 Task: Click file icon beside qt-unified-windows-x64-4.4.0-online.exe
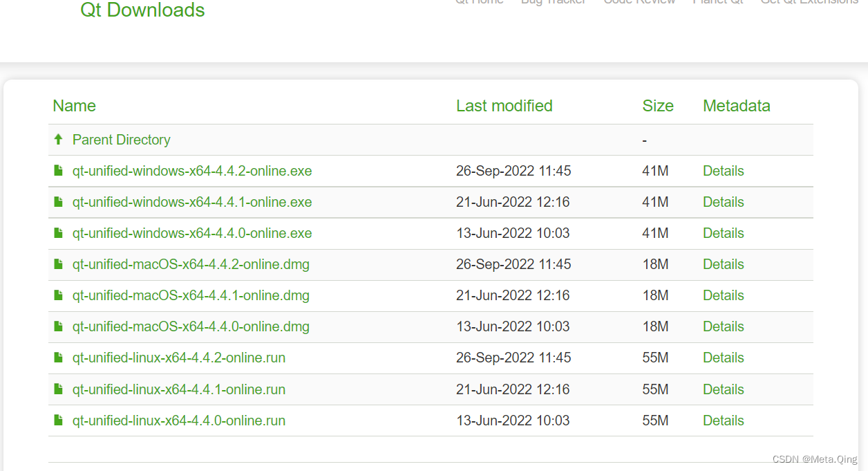click(x=59, y=233)
